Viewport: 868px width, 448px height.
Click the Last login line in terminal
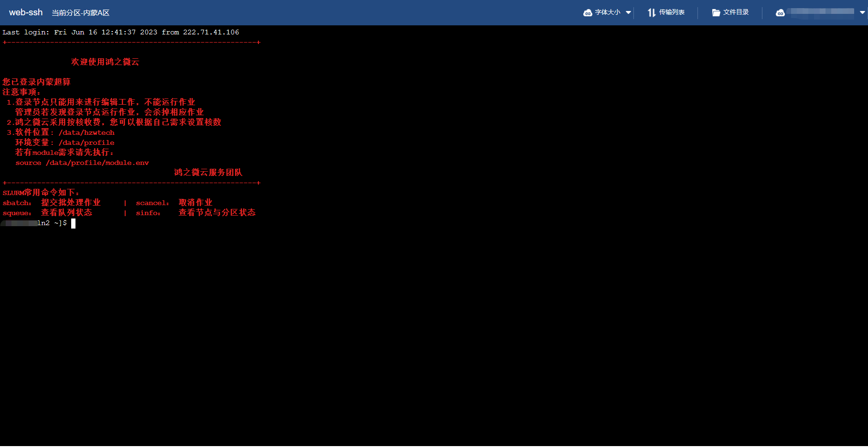click(x=120, y=33)
